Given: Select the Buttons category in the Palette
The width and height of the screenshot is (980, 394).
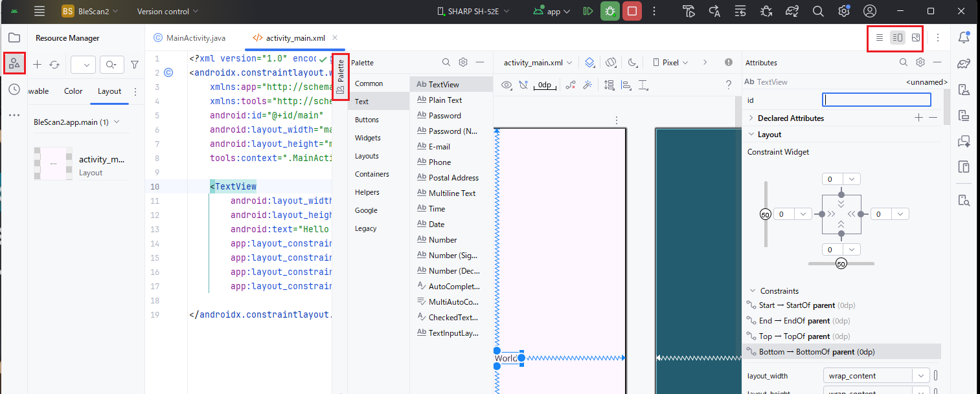Looking at the screenshot, I should pyautogui.click(x=367, y=120).
